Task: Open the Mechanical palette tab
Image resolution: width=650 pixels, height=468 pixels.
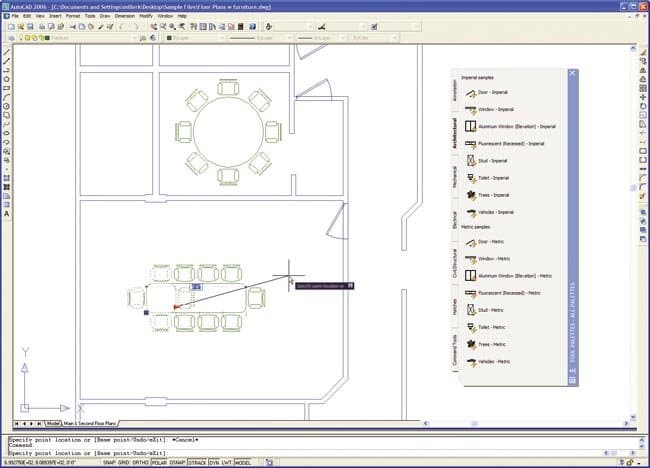Action: [x=455, y=177]
